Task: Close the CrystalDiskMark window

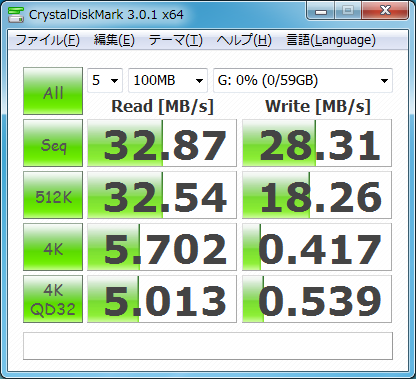Action: pos(385,11)
